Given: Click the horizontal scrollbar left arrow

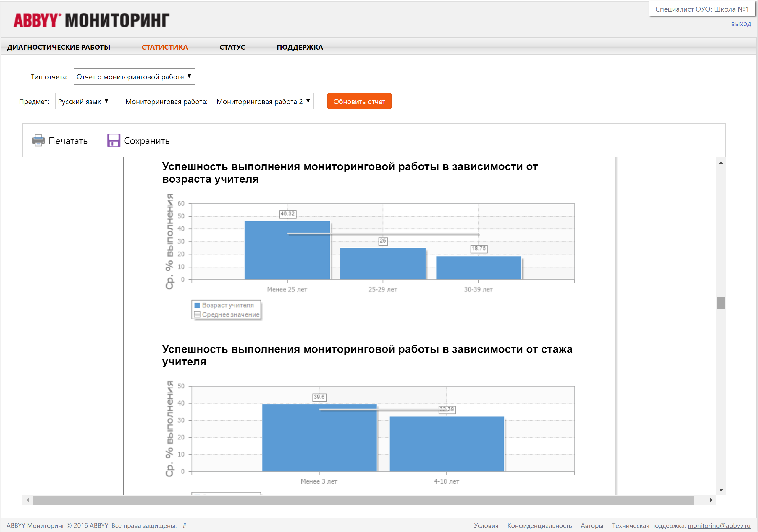Looking at the screenshot, I should [28, 500].
